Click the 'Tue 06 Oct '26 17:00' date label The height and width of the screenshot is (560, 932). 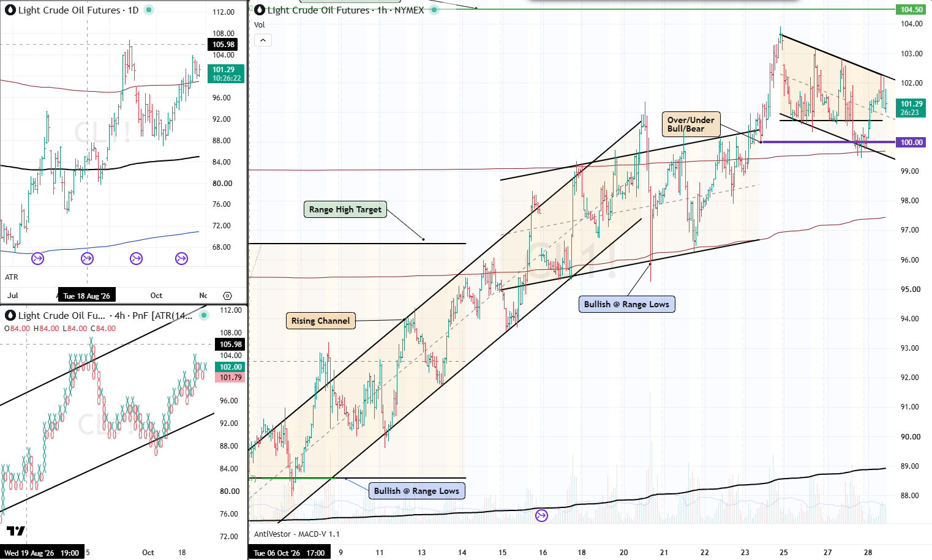[289, 553]
